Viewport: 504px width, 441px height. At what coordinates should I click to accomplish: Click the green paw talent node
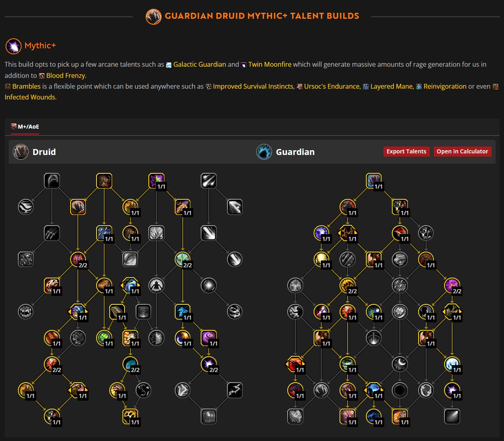click(104, 338)
